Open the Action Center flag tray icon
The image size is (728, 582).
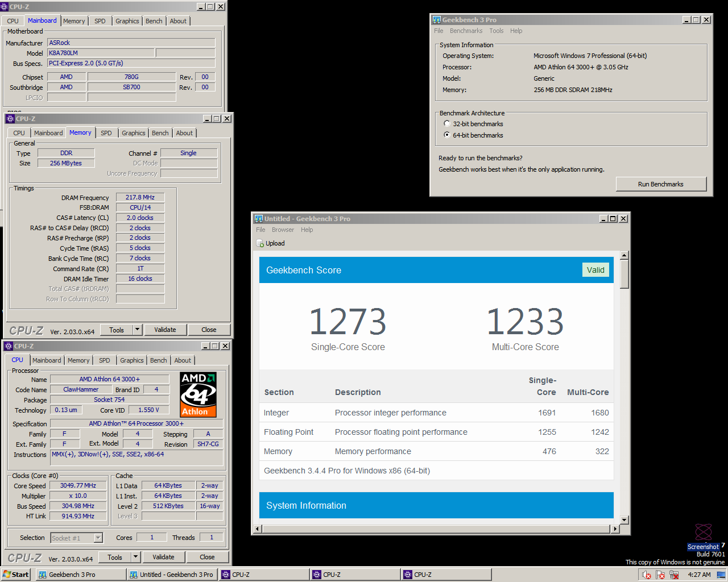[660, 575]
